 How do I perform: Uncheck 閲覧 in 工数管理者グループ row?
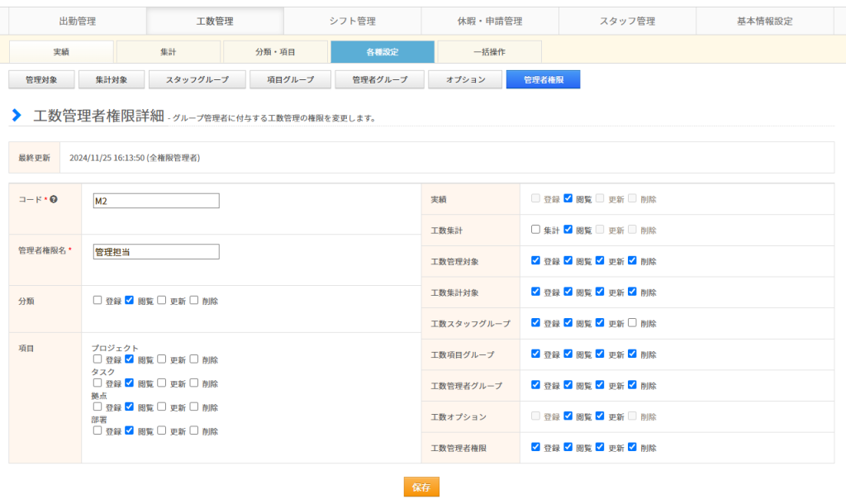(x=568, y=385)
